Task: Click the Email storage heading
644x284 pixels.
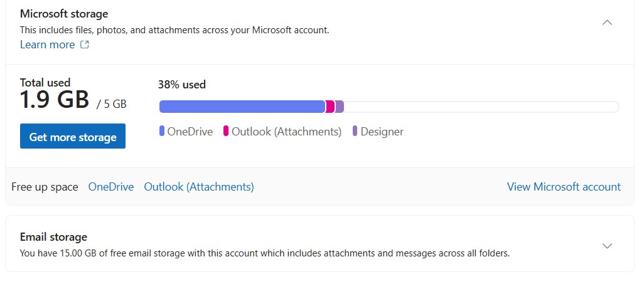Action: click(53, 237)
